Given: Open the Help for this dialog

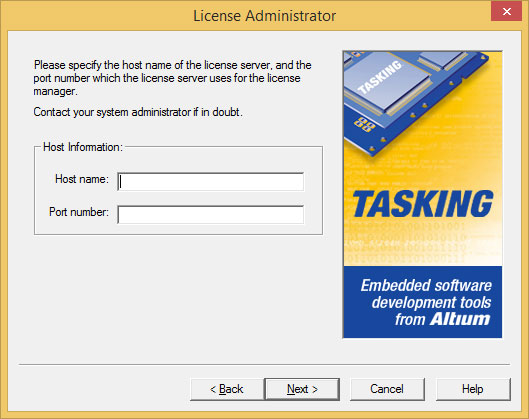Looking at the screenshot, I should point(473,389).
